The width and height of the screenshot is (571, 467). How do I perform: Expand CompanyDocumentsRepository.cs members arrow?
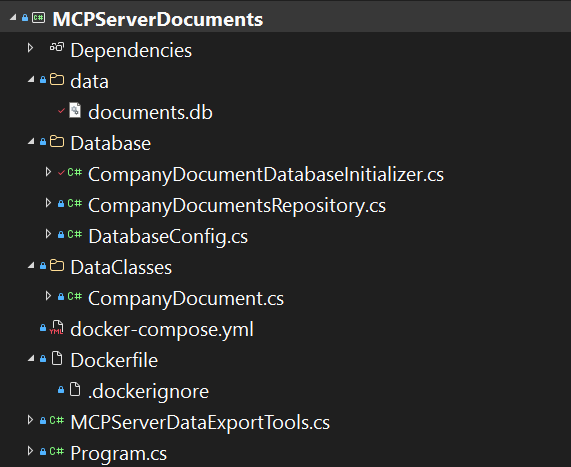point(48,203)
